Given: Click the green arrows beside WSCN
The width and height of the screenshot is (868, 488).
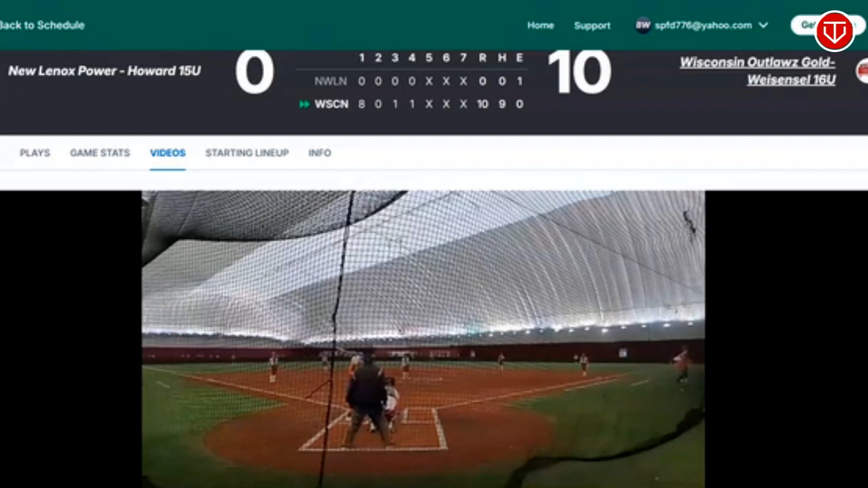Looking at the screenshot, I should point(304,104).
